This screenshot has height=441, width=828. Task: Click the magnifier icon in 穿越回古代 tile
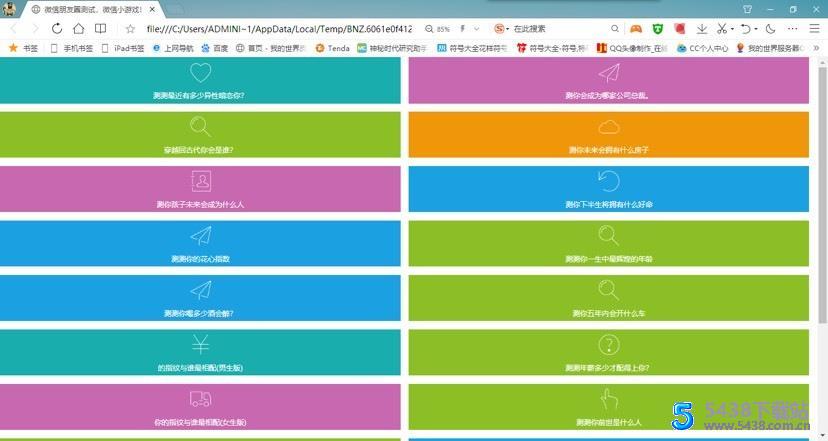click(200, 127)
